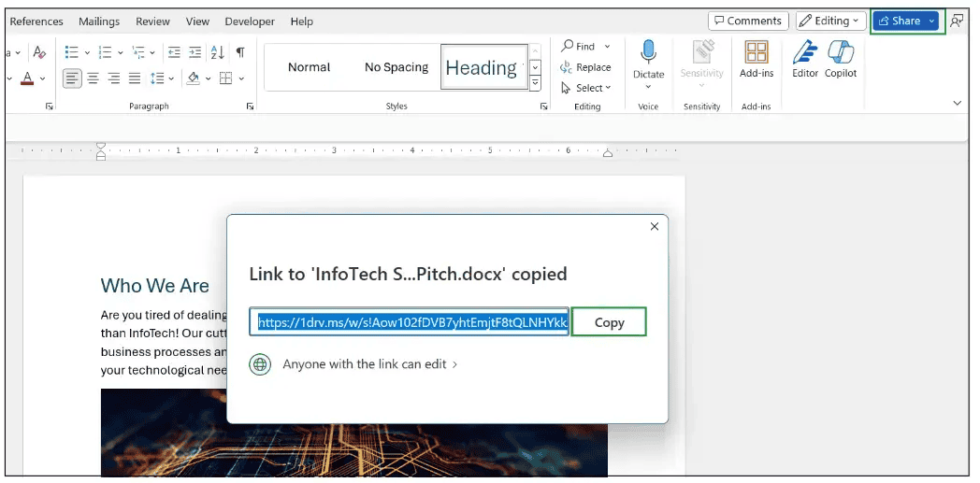Open borders dropdown arrow
This screenshot has width=980, height=483.
[x=241, y=78]
